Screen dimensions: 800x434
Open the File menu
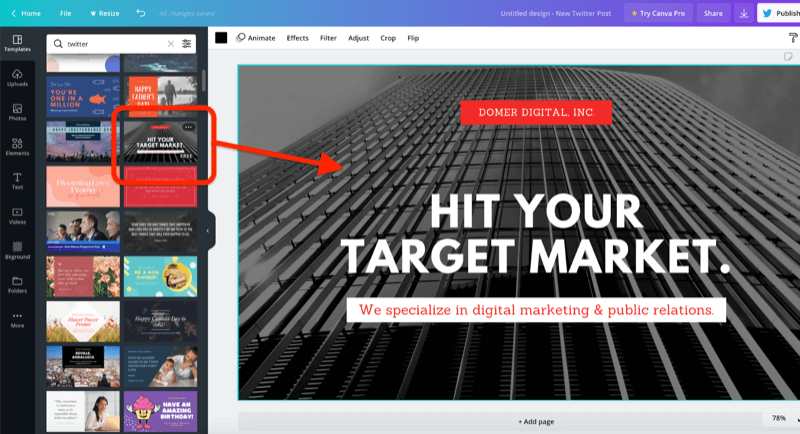tap(65, 13)
